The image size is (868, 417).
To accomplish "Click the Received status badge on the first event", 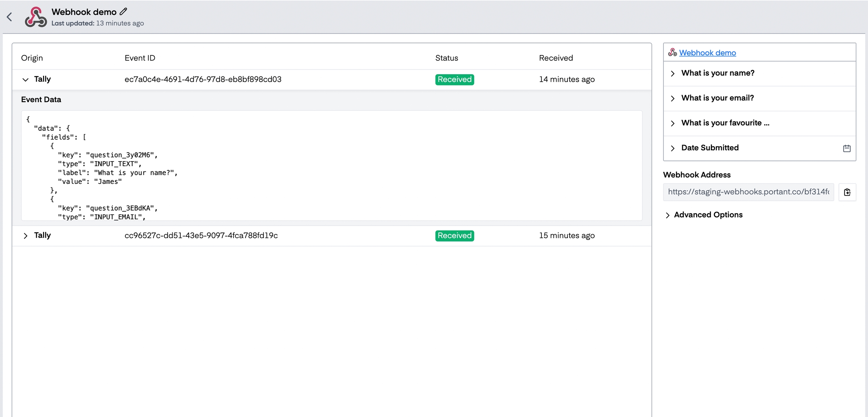I will tap(454, 79).
